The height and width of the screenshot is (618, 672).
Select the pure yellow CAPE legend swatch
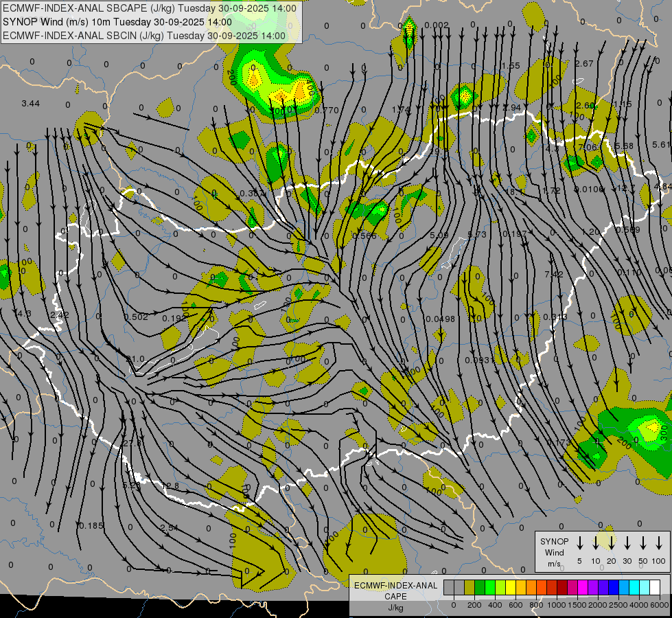coord(511,587)
